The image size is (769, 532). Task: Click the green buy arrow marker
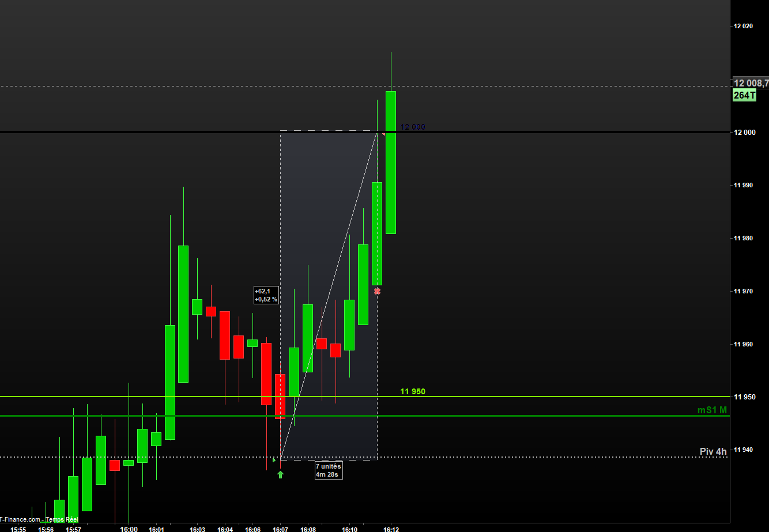coord(280,474)
